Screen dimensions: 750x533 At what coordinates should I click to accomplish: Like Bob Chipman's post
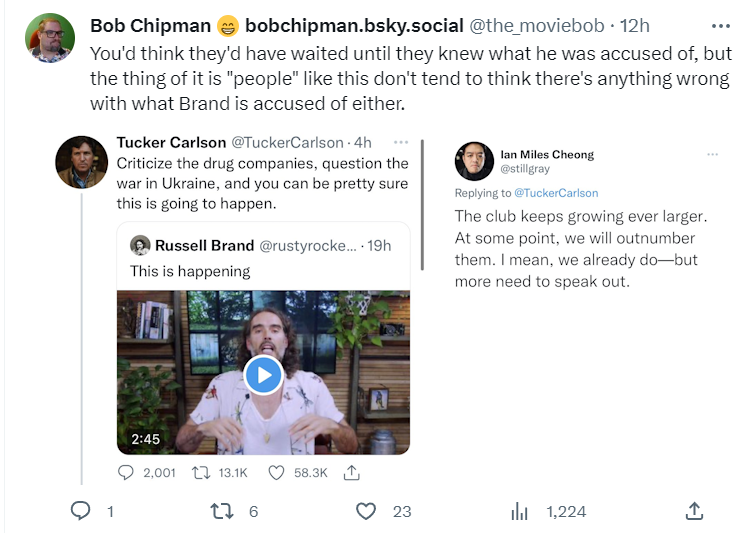coord(366,511)
